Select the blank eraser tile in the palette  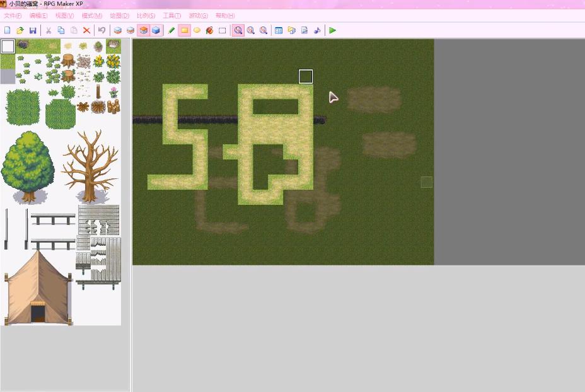[x=8, y=47]
